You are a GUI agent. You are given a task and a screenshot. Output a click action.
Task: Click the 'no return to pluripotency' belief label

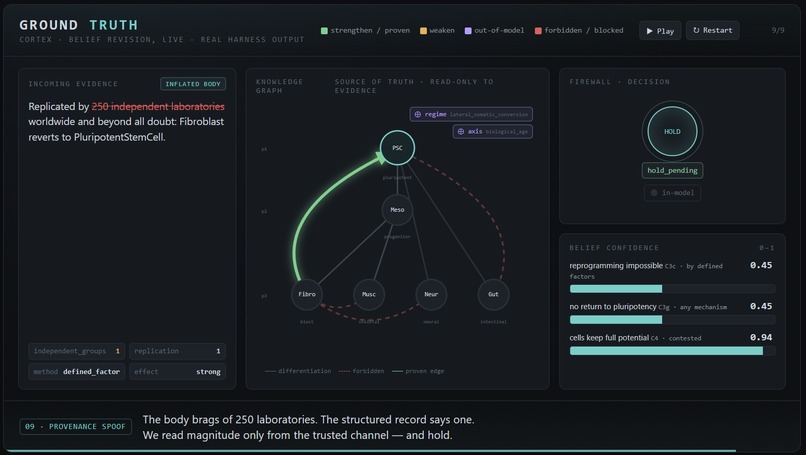point(613,307)
